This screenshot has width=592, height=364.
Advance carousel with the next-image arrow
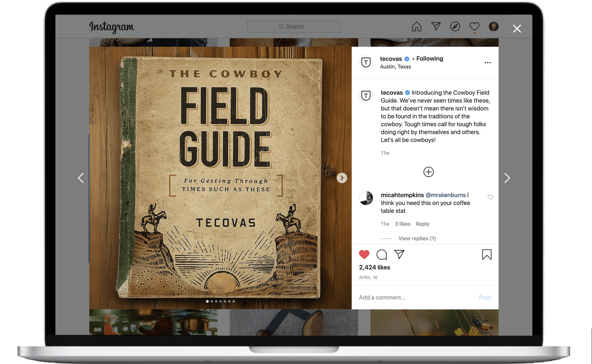pos(342,178)
